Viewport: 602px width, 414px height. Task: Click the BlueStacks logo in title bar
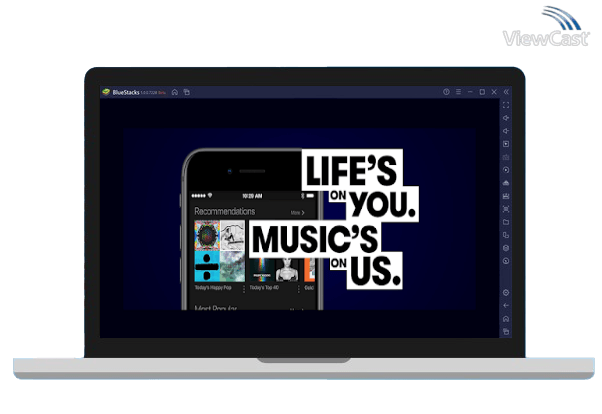(x=105, y=92)
